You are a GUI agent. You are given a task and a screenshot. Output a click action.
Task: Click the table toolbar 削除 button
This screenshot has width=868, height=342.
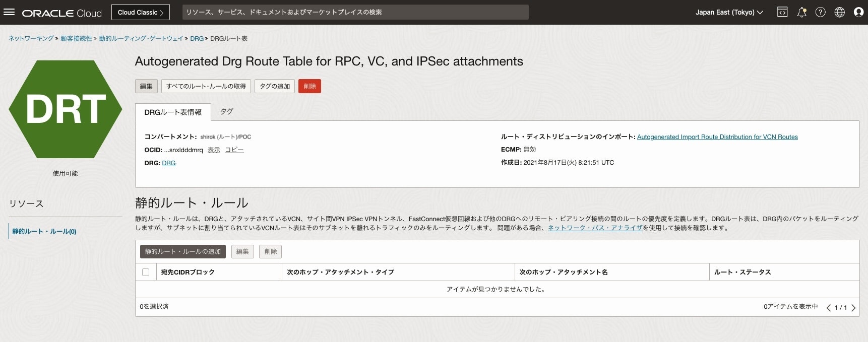[x=271, y=251]
